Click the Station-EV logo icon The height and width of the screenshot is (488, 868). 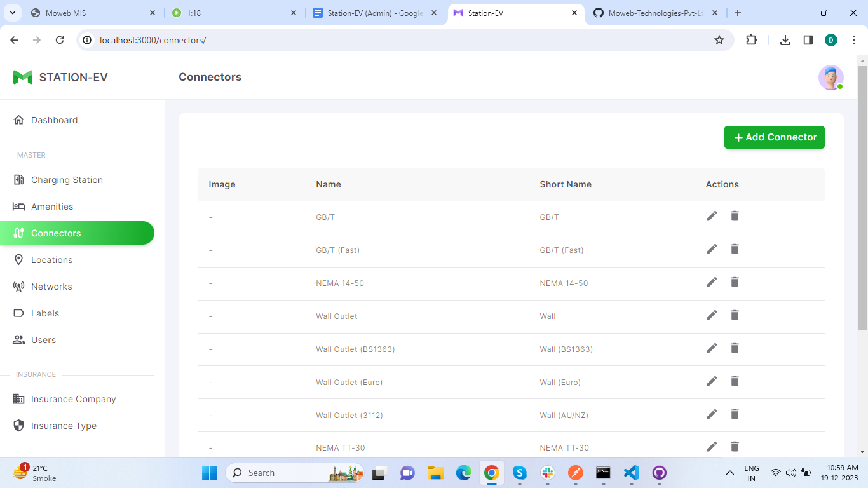(23, 78)
